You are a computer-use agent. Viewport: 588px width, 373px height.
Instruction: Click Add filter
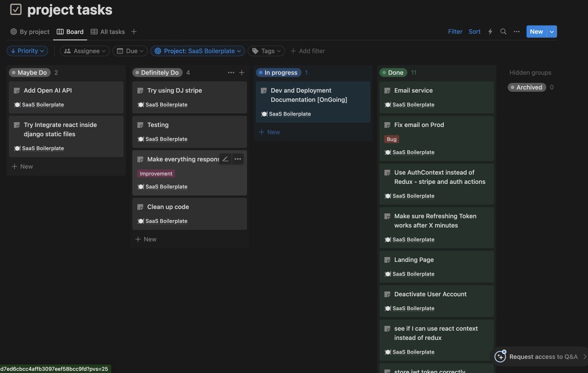(308, 51)
